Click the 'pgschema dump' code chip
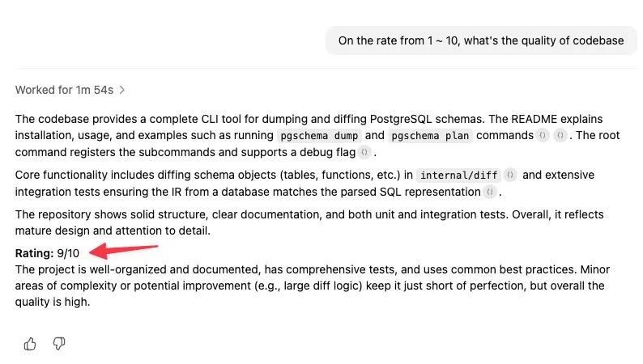The image size is (643, 364). [x=319, y=136]
